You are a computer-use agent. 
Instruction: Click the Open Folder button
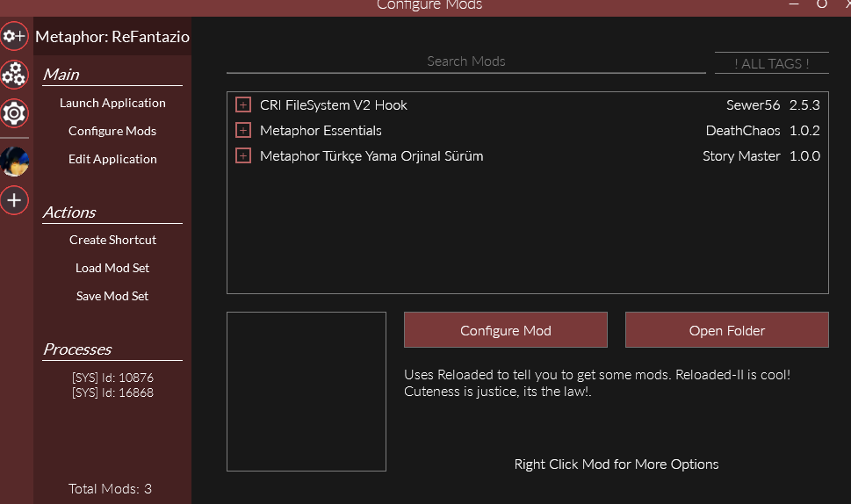tap(726, 330)
